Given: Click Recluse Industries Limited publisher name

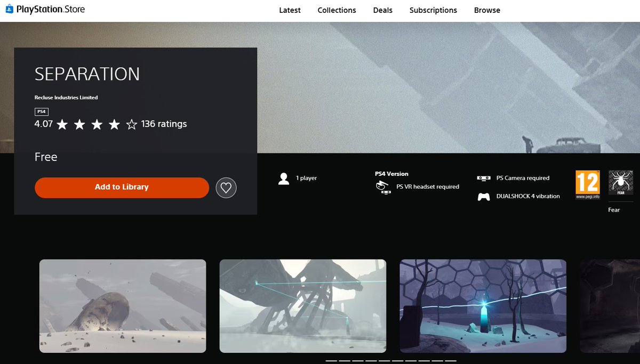Looking at the screenshot, I should point(66,98).
